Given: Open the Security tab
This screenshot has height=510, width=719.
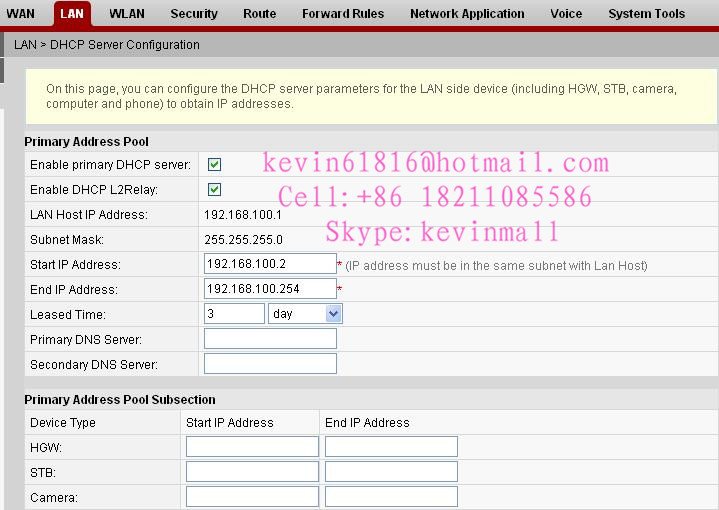Looking at the screenshot, I should [x=194, y=14].
